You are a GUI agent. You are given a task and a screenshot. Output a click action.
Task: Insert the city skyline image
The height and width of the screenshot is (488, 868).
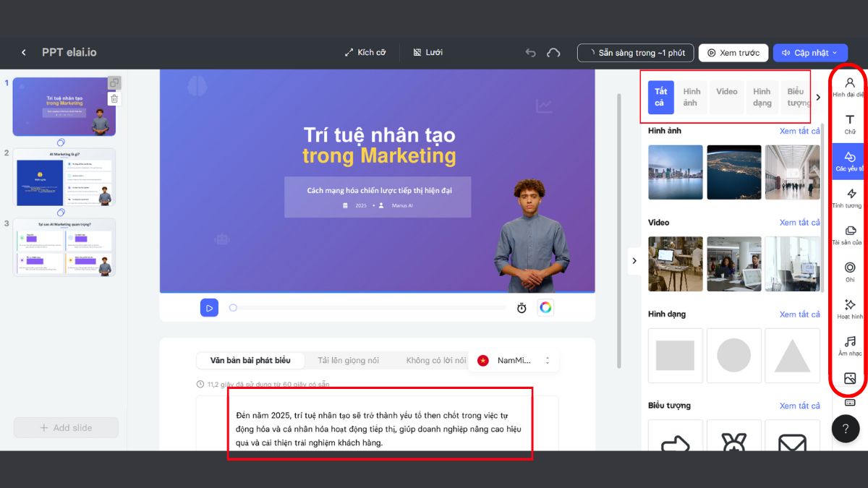coord(676,172)
